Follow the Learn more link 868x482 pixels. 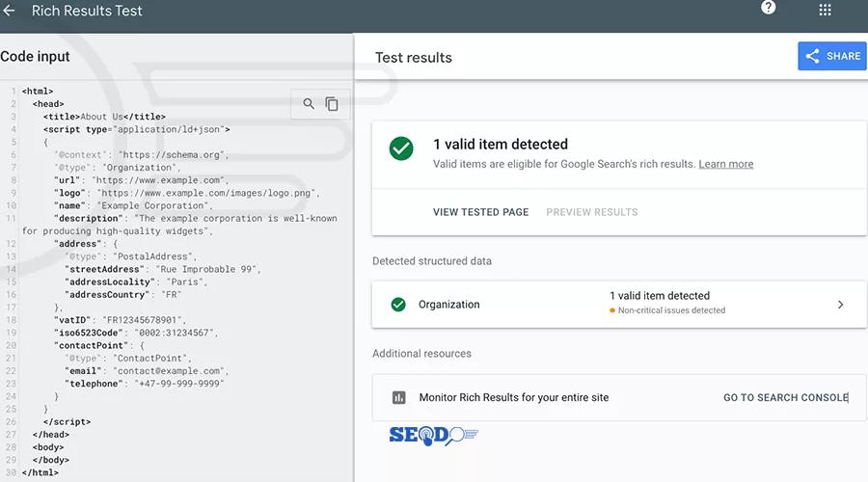pyautogui.click(x=726, y=164)
